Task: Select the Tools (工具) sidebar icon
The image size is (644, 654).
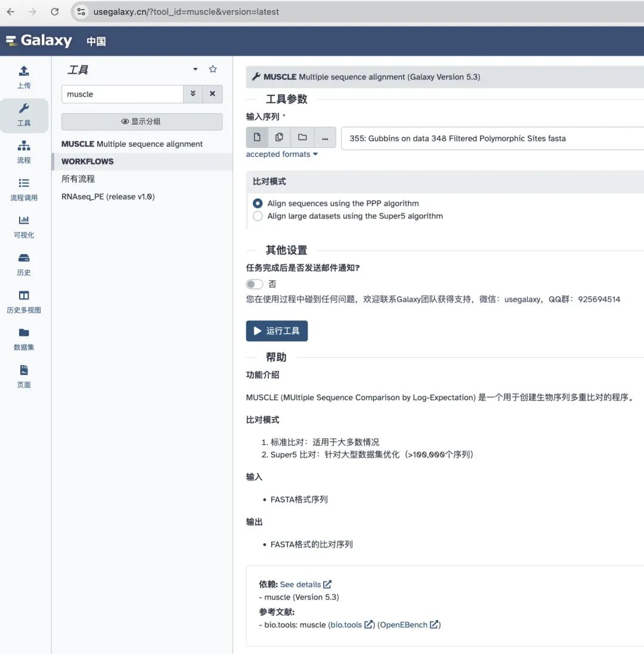Action: (24, 115)
